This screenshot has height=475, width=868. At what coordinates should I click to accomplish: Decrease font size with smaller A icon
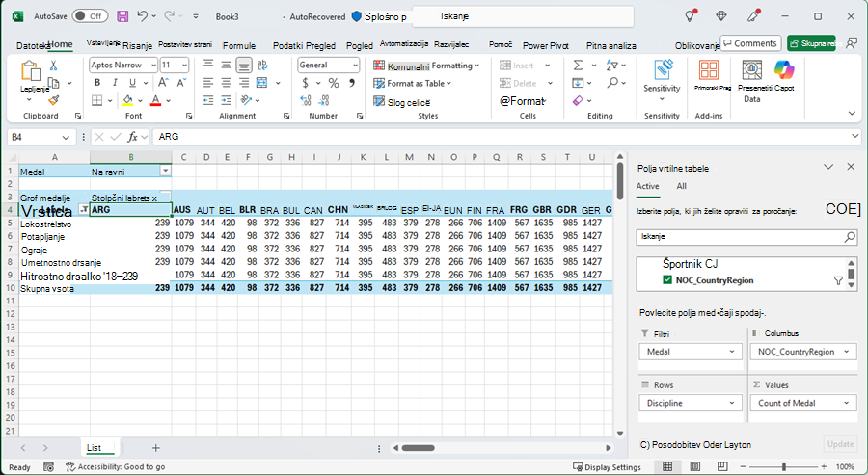coord(181,83)
